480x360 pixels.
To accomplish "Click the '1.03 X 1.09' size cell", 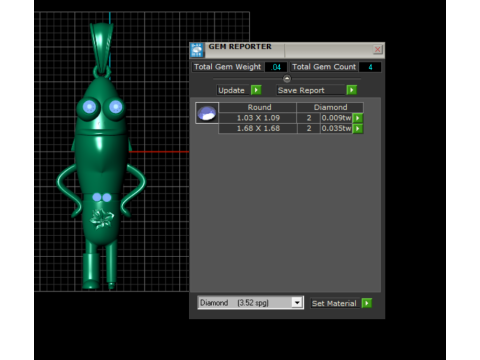I will point(258,118).
